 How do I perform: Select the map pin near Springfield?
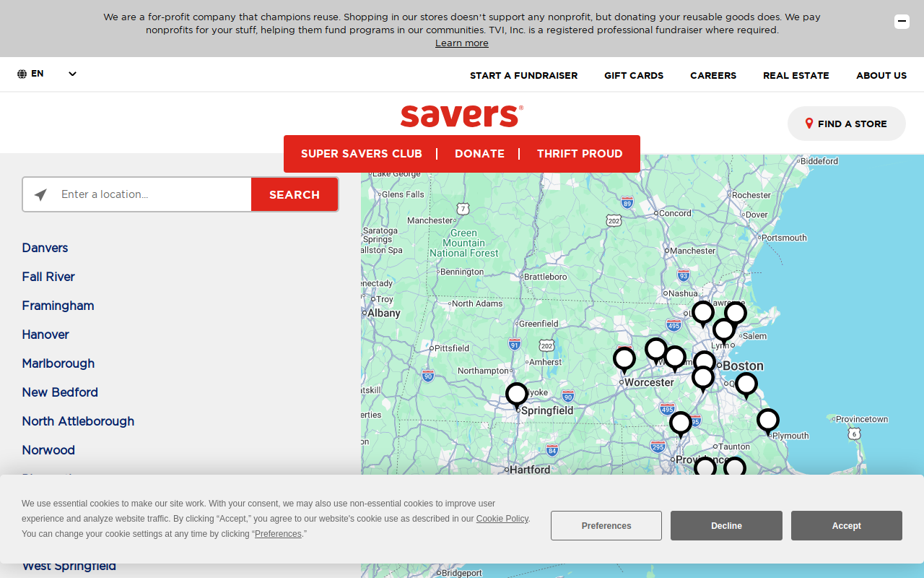tap(517, 396)
